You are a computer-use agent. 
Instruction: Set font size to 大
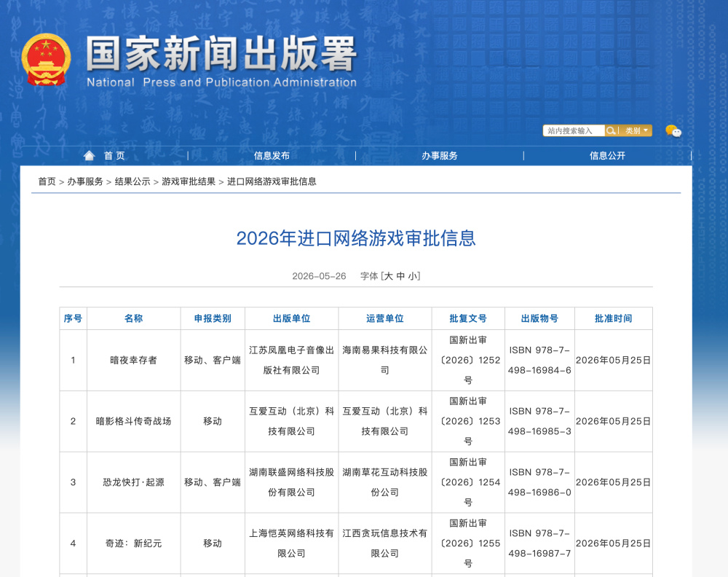coord(389,276)
